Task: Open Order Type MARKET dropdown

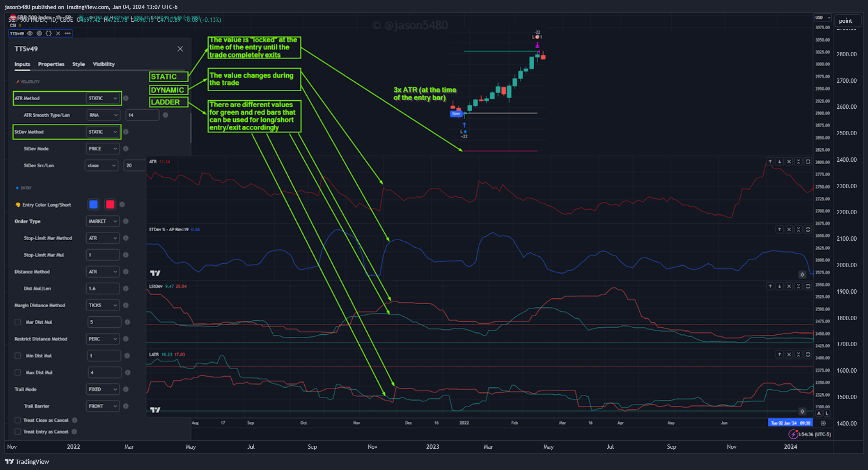Action: [x=102, y=221]
